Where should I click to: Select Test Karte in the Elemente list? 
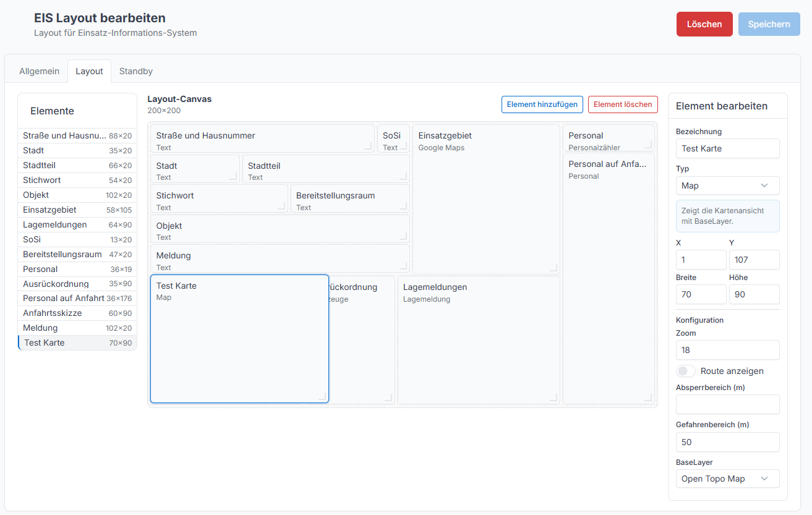pyautogui.click(x=77, y=343)
